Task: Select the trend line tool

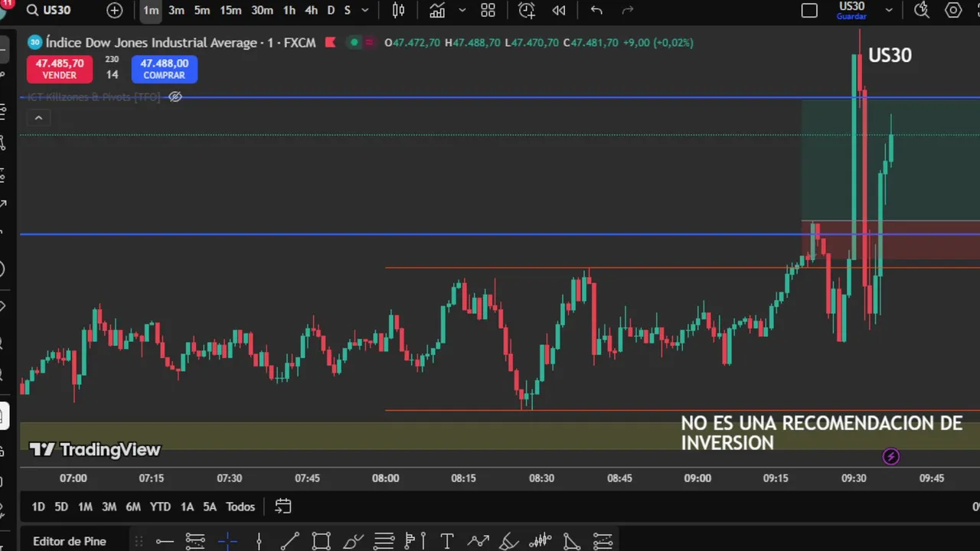Action: [x=289, y=541]
